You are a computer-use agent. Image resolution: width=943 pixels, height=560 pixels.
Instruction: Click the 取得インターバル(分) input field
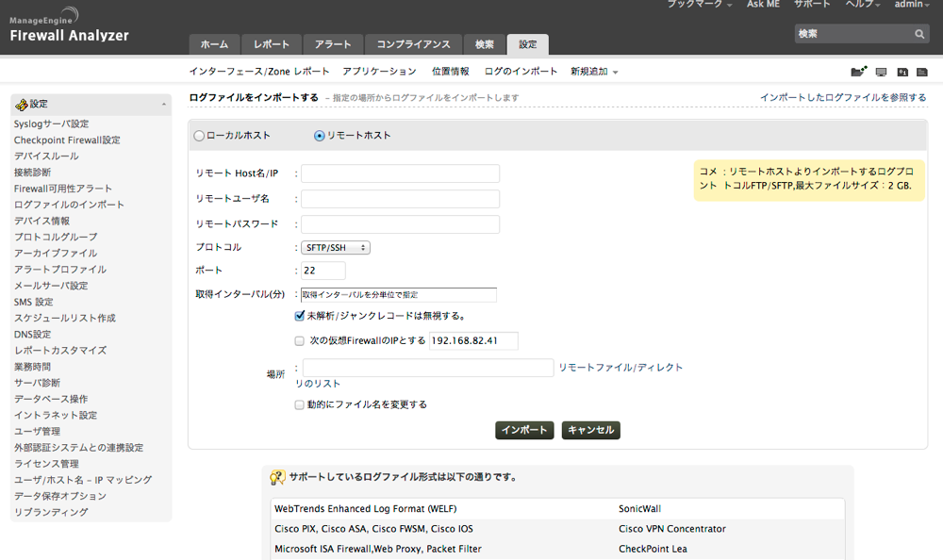tap(399, 295)
